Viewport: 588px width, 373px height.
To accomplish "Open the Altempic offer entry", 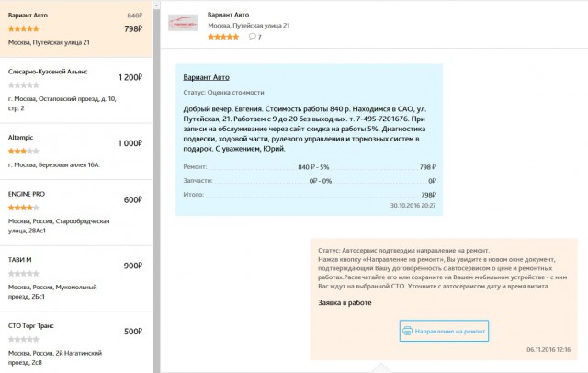I will click(76, 152).
